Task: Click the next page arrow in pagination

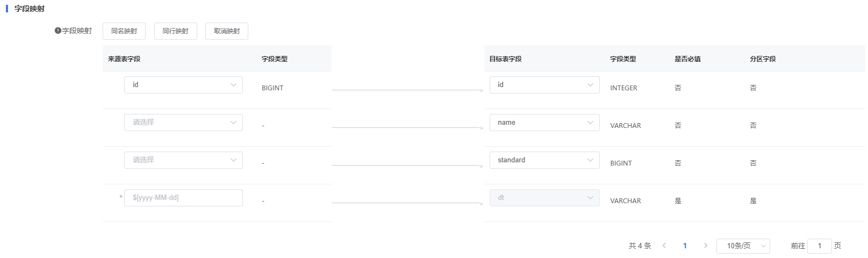Action: click(x=706, y=246)
